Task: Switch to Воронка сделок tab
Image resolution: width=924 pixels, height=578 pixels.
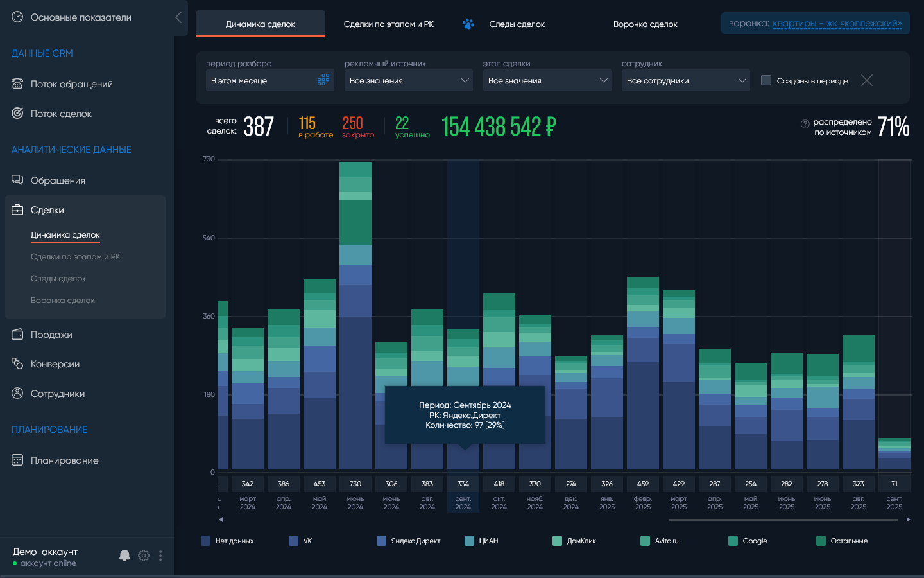Action: pos(645,24)
